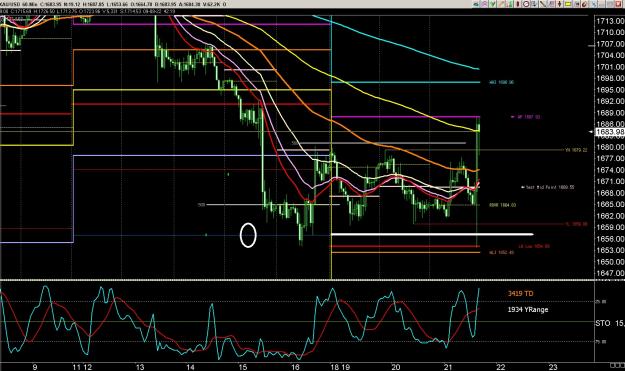625x371 pixels.
Task: Click the down-arrow toolbar icon
Action: click(x=535, y=4)
